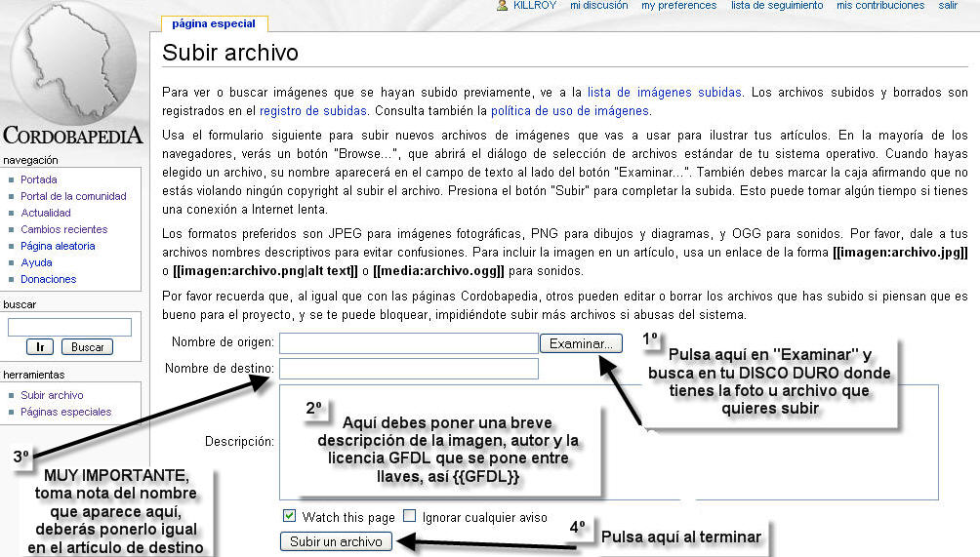Open Donaciones sidebar link
Viewport: 980px width, 557px height.
pyautogui.click(x=48, y=279)
